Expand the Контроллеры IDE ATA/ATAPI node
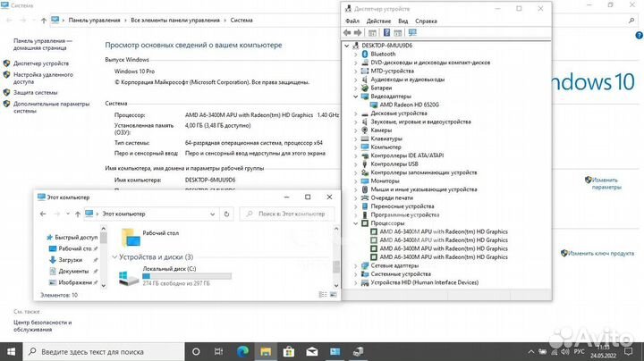 (356, 155)
